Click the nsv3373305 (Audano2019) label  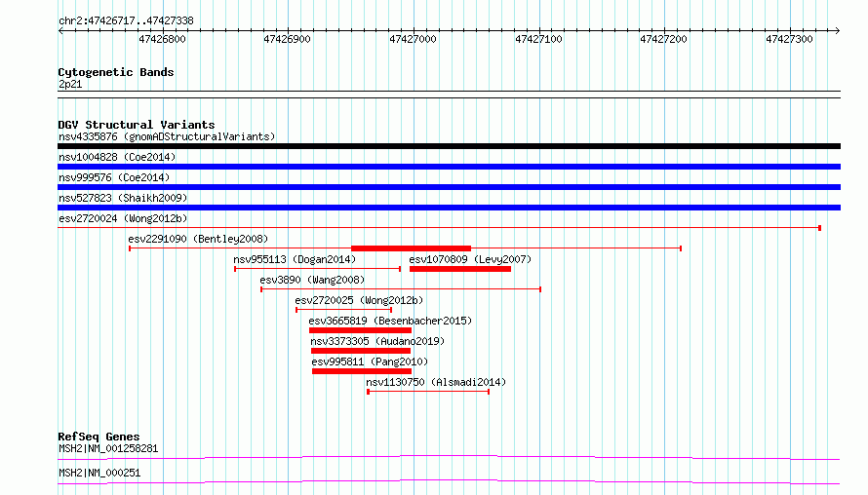point(377,341)
